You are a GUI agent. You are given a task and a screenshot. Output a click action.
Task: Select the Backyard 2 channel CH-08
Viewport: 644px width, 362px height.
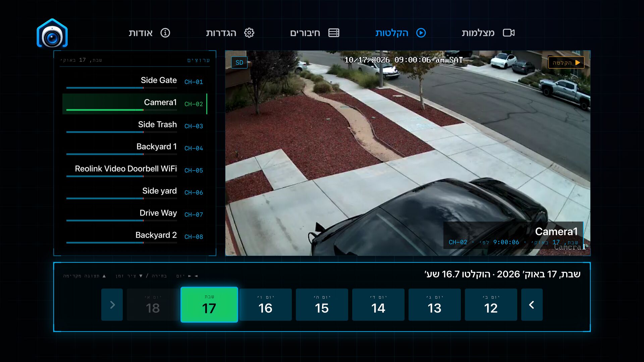click(135, 237)
